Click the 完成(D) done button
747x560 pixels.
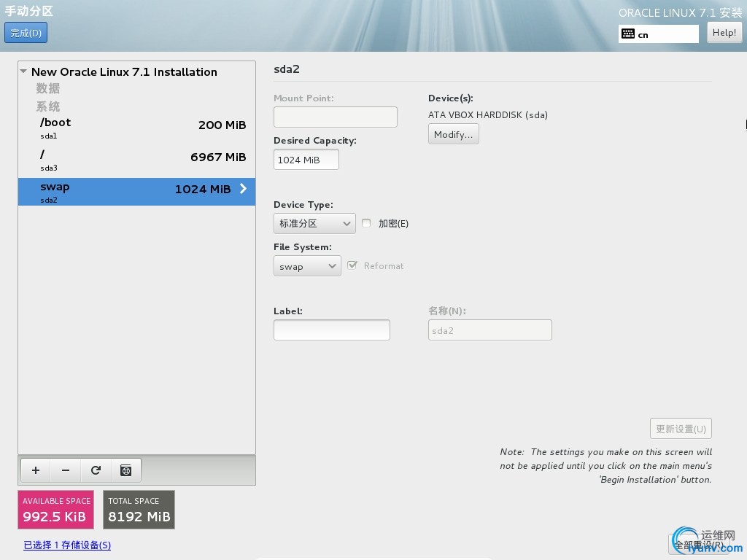(26, 33)
